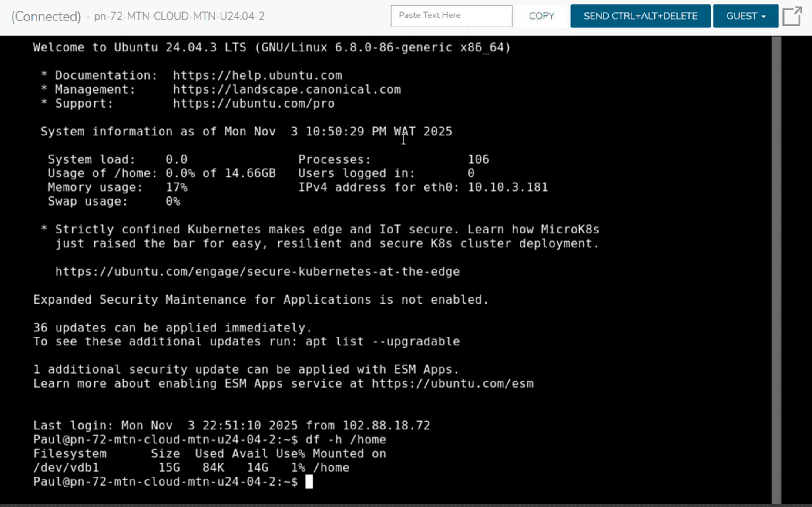Click the /dev/vdb1 filesystem entry
This screenshot has height=507, width=812.
point(66,467)
